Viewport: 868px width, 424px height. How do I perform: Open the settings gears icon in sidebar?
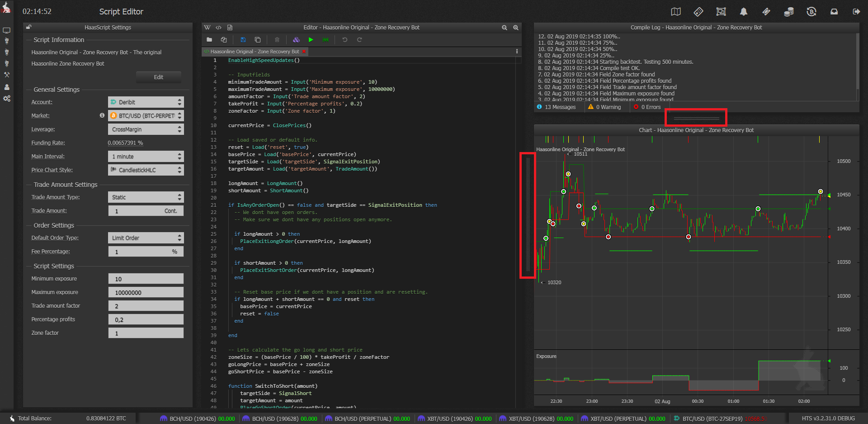(x=6, y=98)
